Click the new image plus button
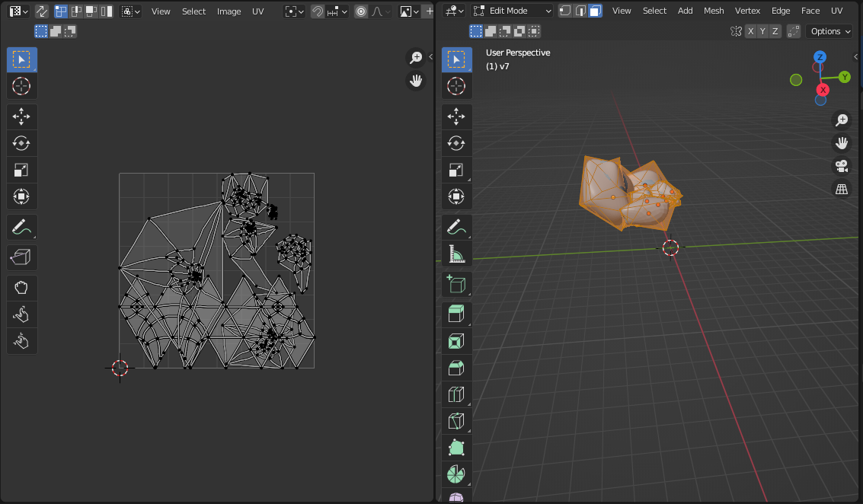 pos(430,11)
